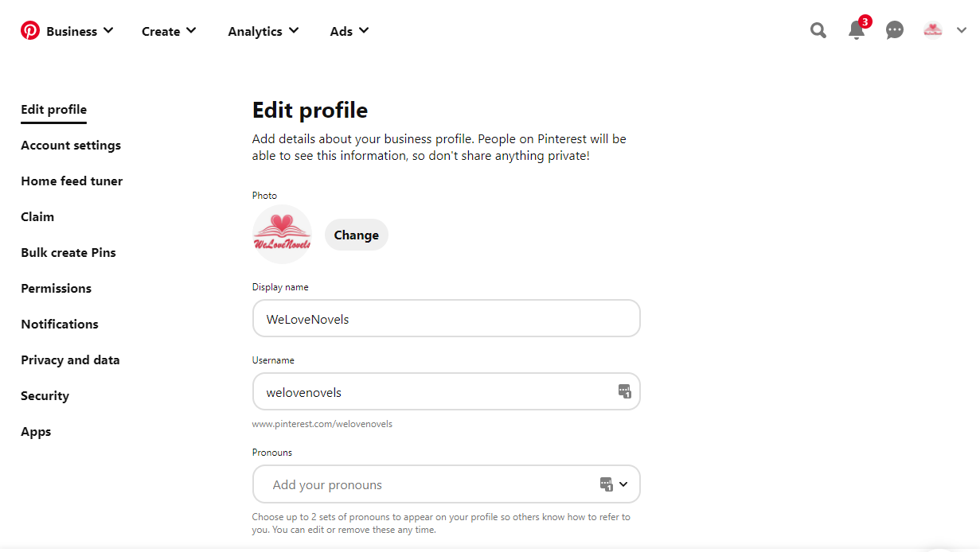
Task: Expand the account chevron next to avatar
Action: 962,31
